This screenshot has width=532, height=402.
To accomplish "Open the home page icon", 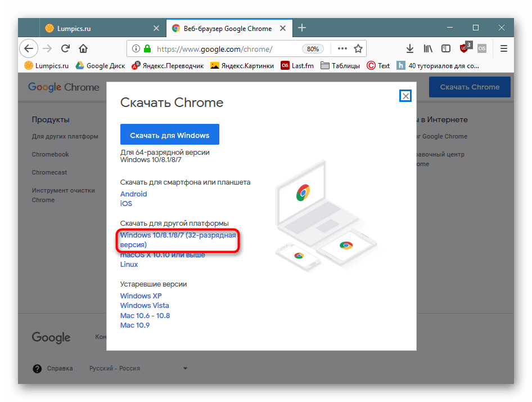I will (83, 48).
